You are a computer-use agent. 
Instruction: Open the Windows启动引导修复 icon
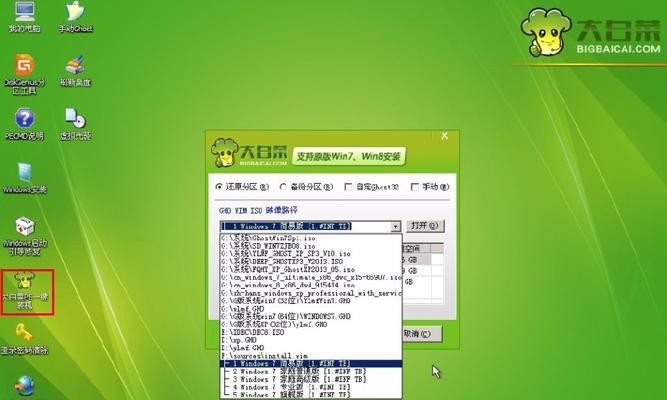(x=25, y=235)
